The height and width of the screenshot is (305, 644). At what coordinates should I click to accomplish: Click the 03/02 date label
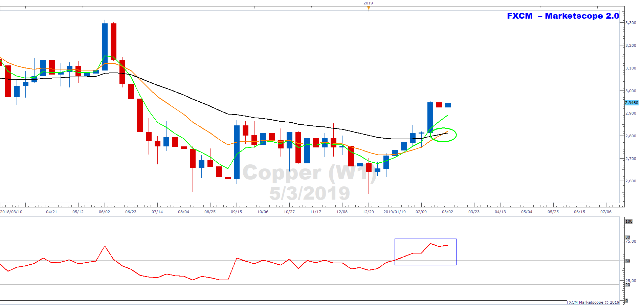click(447, 212)
